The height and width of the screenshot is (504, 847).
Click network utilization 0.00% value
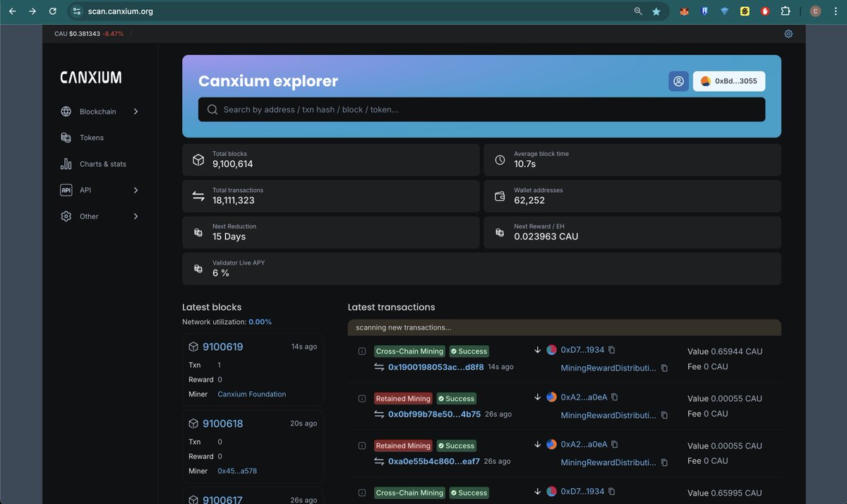[260, 322]
